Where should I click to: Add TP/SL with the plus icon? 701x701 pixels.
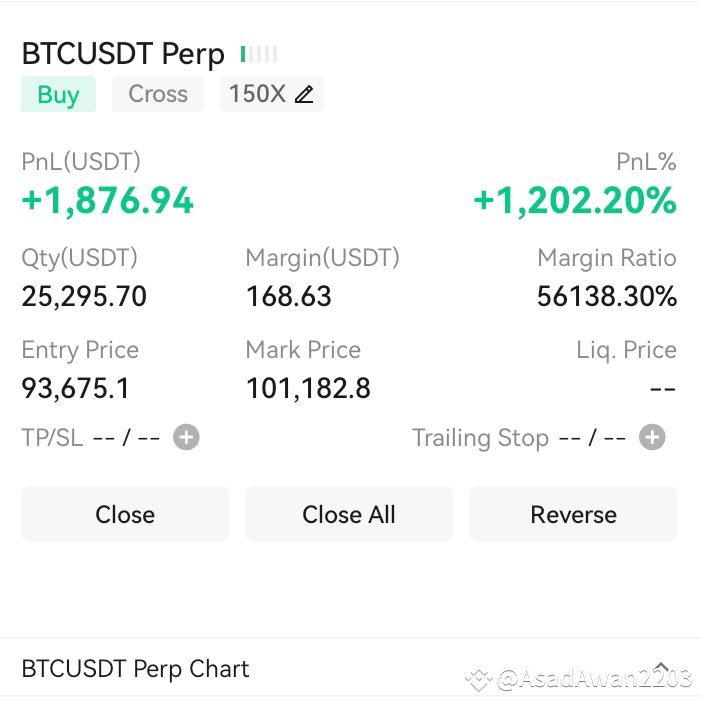[x=186, y=437]
